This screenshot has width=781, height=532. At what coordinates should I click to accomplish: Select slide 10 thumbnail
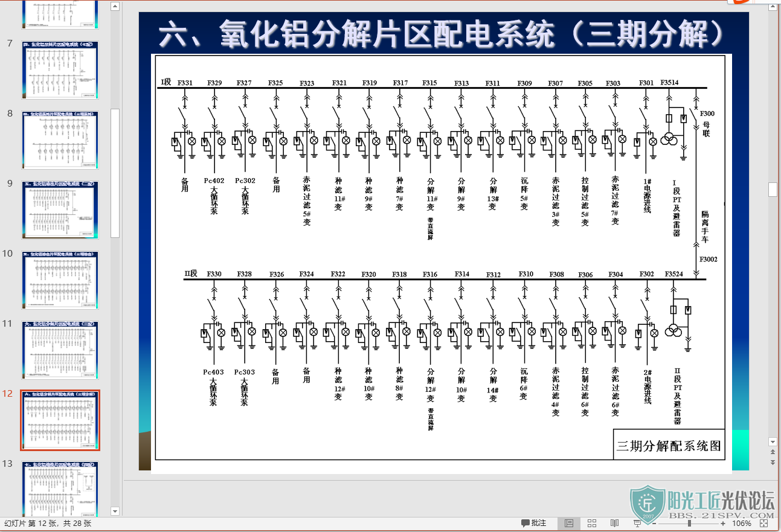pos(60,280)
